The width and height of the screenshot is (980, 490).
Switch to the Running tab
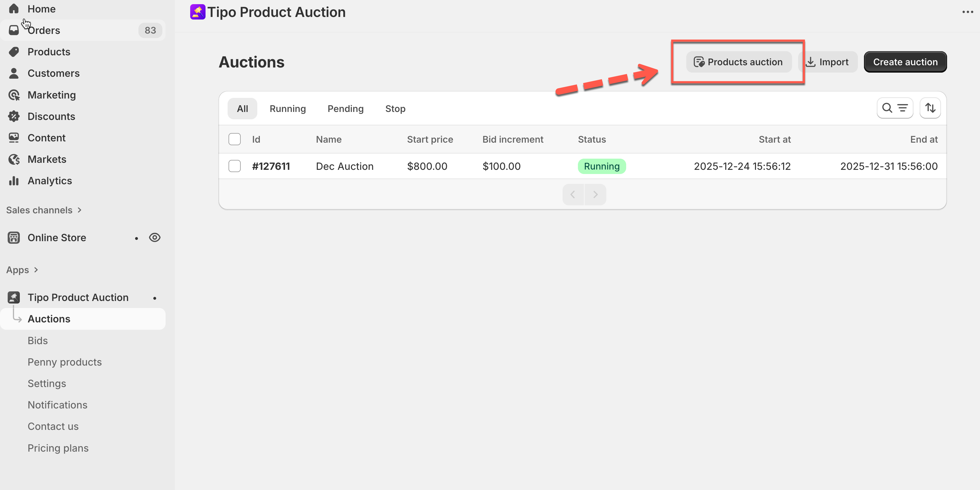(288, 109)
